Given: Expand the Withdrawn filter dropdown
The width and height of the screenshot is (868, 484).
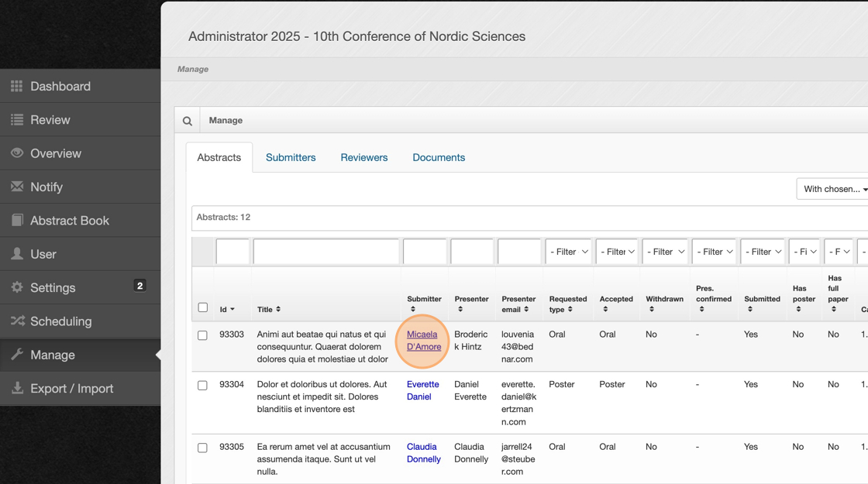Looking at the screenshot, I should (665, 252).
